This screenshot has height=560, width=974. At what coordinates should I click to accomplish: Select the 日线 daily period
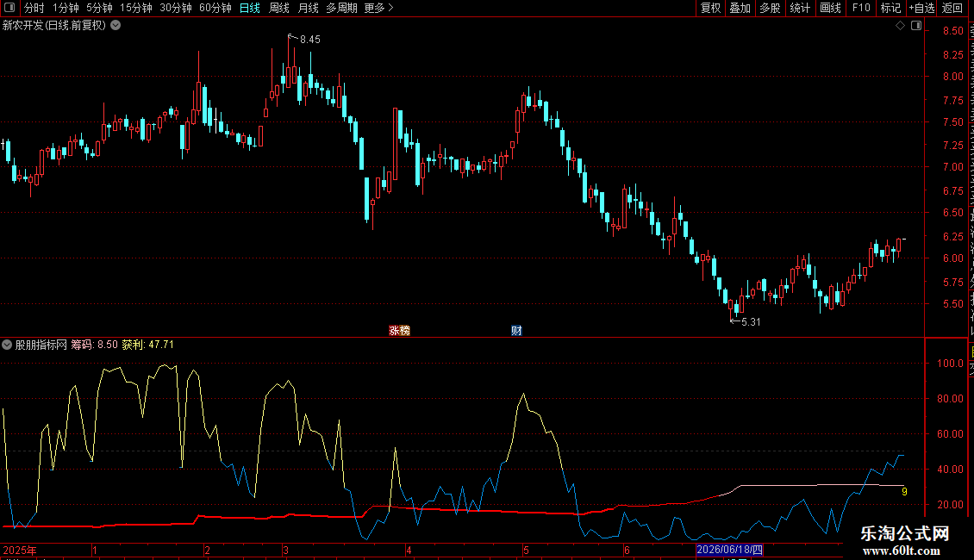tap(250, 8)
